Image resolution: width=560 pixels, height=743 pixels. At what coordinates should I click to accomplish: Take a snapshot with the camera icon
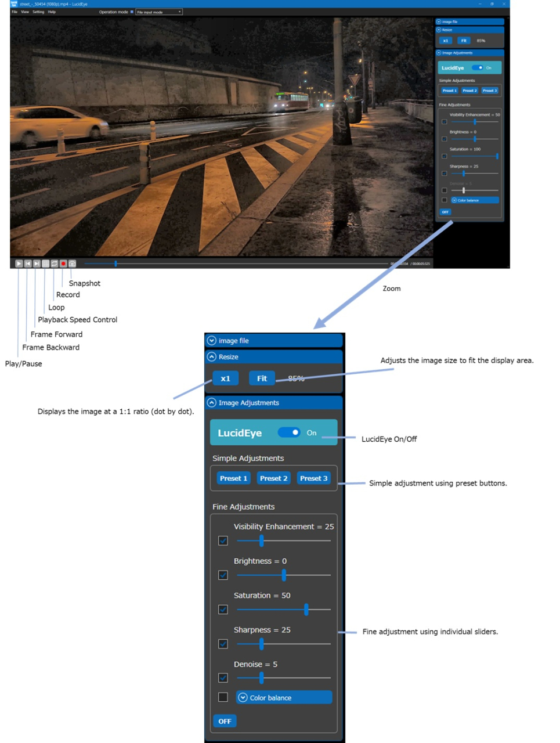click(72, 264)
